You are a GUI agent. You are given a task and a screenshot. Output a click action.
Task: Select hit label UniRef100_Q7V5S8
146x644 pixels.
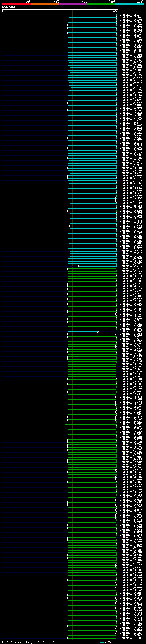click(131, 254)
